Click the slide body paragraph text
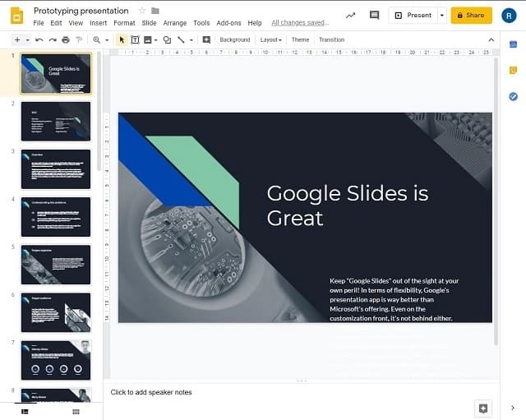The height and width of the screenshot is (420, 526). pyautogui.click(x=394, y=299)
